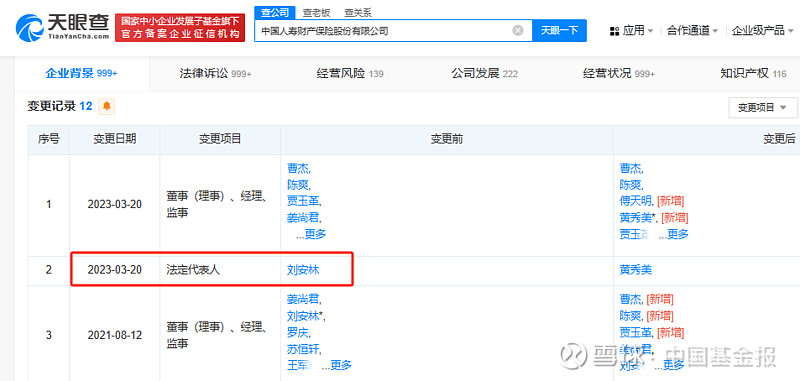Image resolution: width=800 pixels, height=381 pixels.
Task: Open the 变更项目 filter dropdown
Action: click(x=763, y=108)
